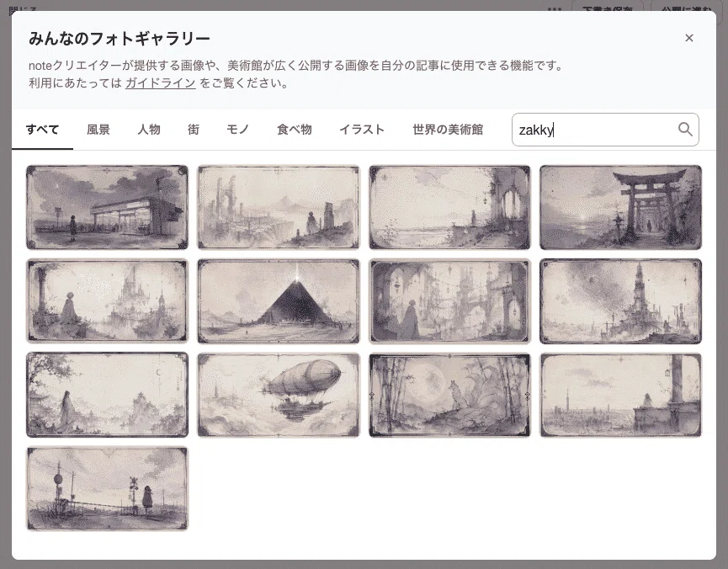The height and width of the screenshot is (569, 728).
Task: Pick the fox in bamboo forest thumbnail
Action: (449, 396)
